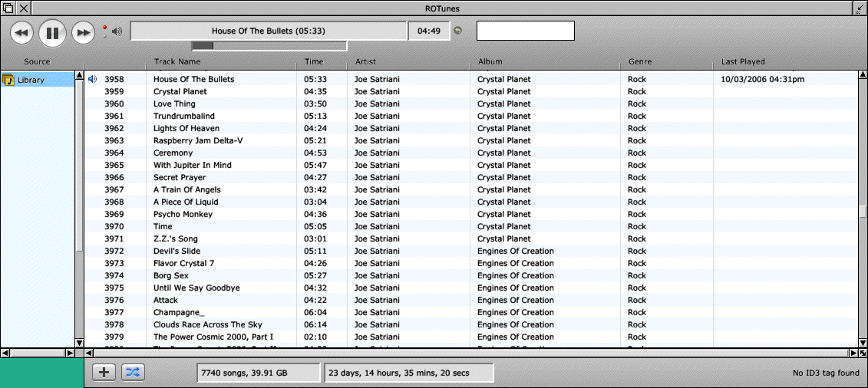The image size is (868, 388).
Task: Select the track A Train Of Angels
Action: pos(186,189)
